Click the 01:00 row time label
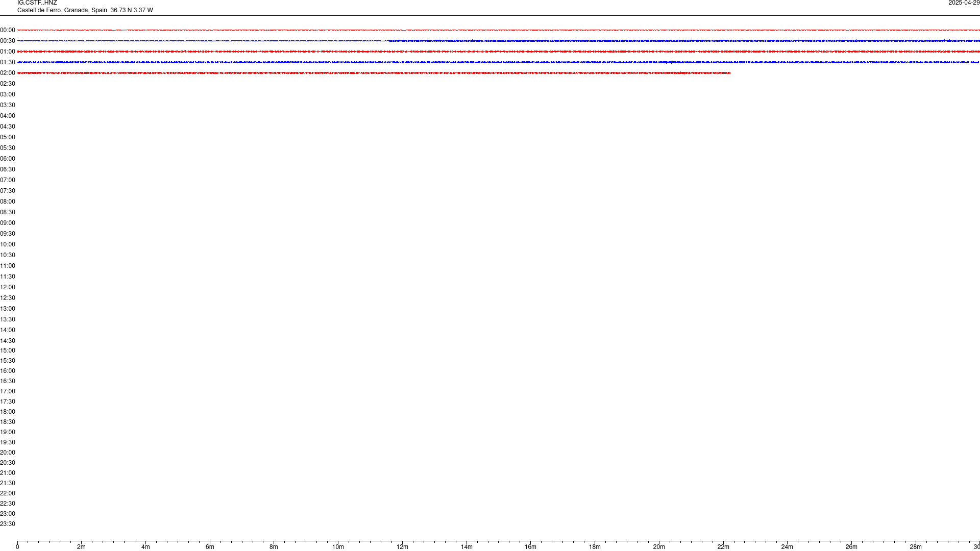Screen dimensions: 980x551 click(8, 52)
